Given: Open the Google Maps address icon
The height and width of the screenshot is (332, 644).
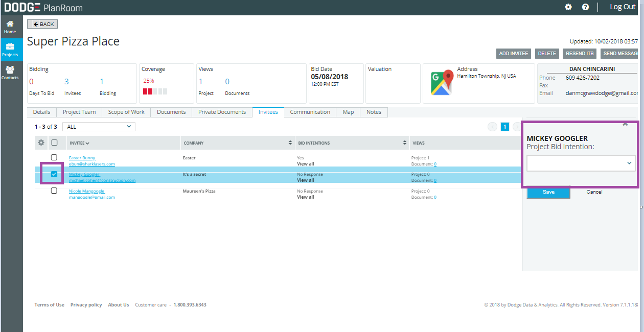Looking at the screenshot, I should pyautogui.click(x=442, y=83).
